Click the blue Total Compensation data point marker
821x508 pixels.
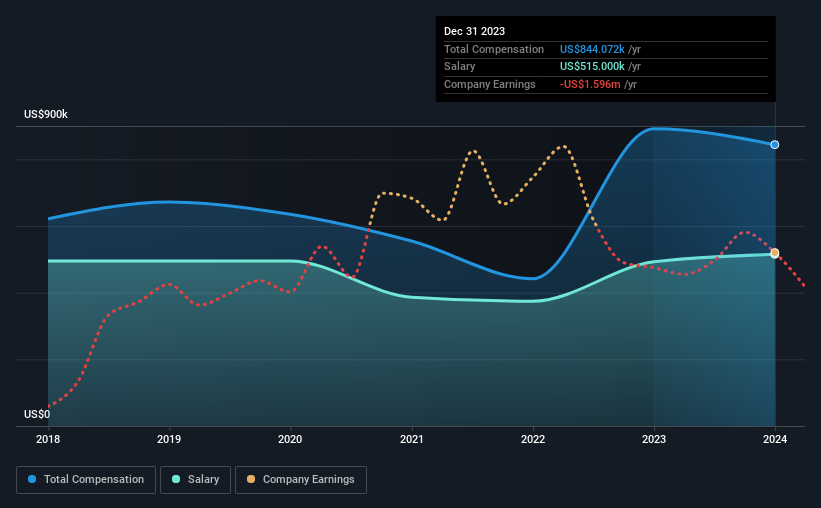point(774,145)
